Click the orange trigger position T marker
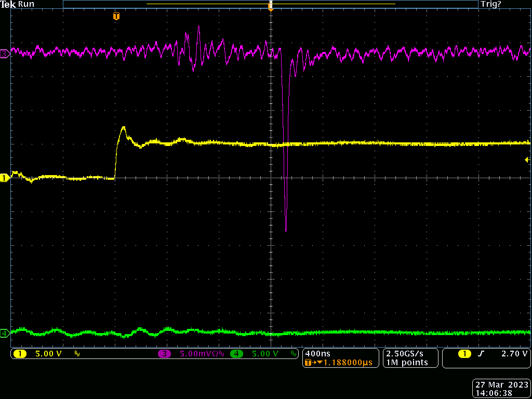 116,17
